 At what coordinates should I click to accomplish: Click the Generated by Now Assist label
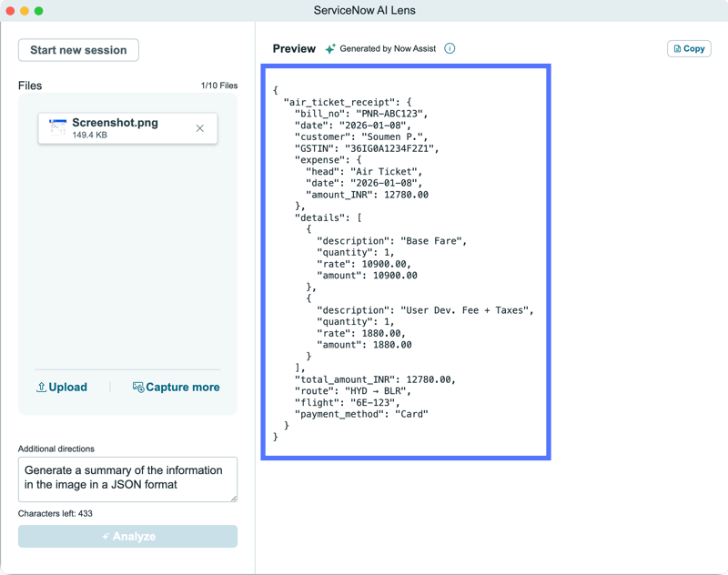click(388, 49)
